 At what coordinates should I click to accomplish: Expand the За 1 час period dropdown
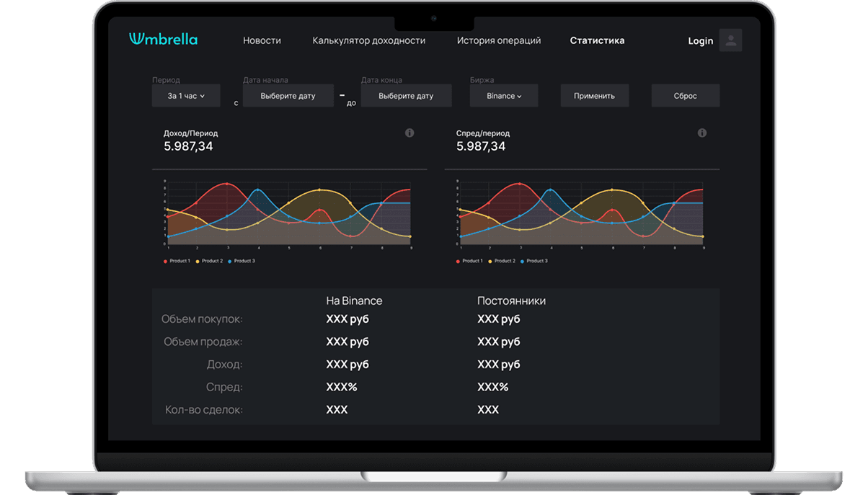[186, 96]
